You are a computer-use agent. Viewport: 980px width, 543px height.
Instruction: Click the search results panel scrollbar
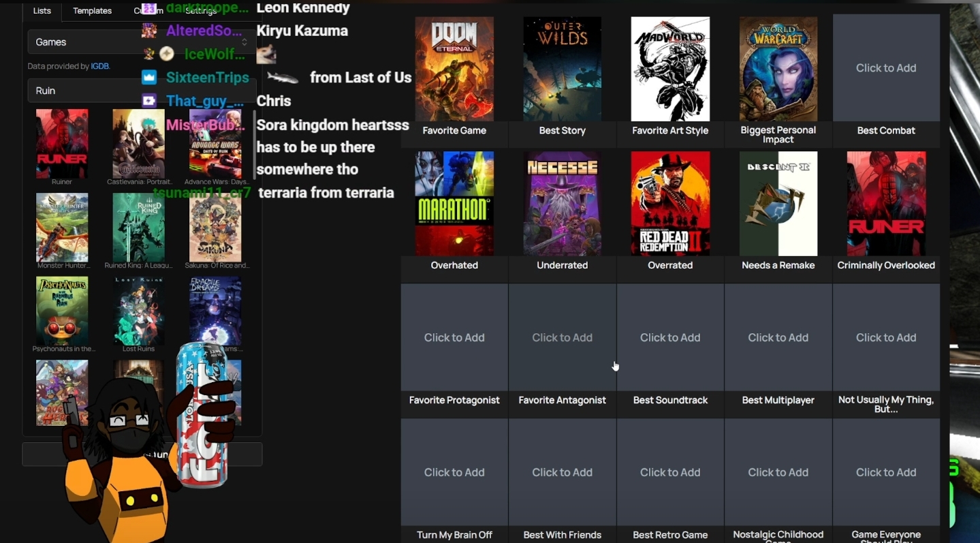click(255, 146)
